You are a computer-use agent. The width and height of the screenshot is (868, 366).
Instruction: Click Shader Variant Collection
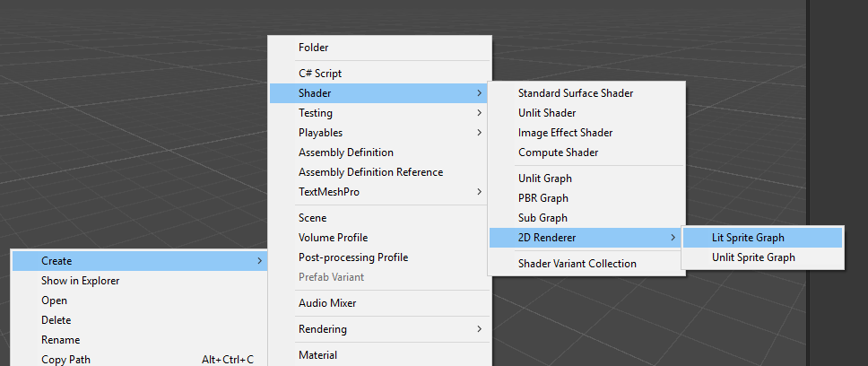(577, 264)
